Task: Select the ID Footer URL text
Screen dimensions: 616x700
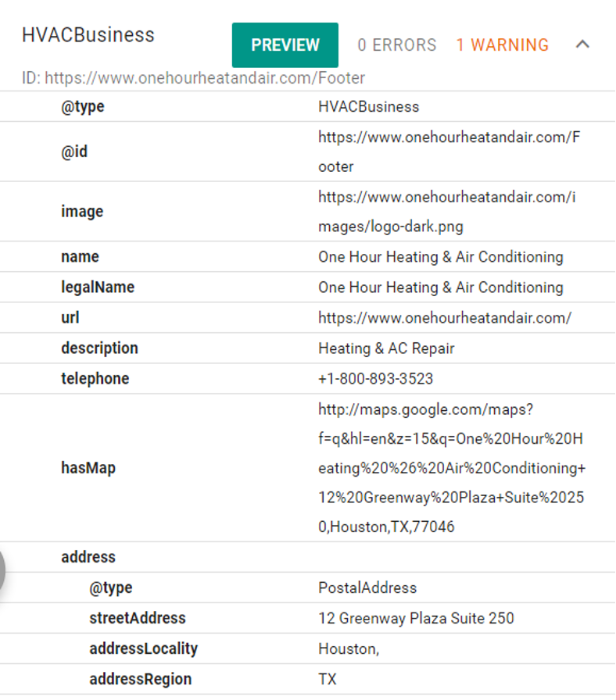Action: [193, 78]
